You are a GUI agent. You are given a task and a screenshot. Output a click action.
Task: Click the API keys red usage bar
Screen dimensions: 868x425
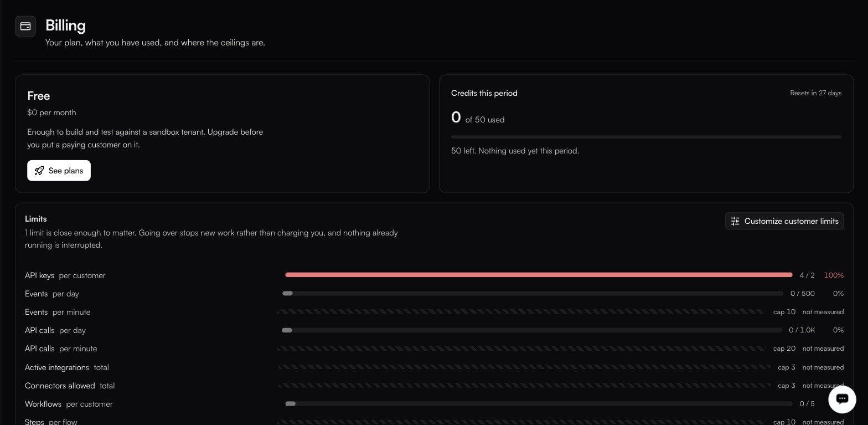(x=539, y=275)
